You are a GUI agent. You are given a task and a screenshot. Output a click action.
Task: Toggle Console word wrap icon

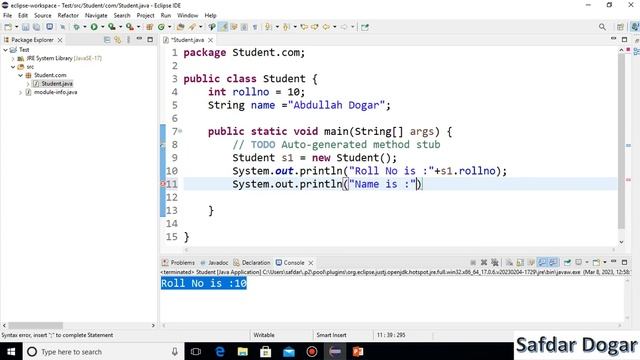[531, 262]
